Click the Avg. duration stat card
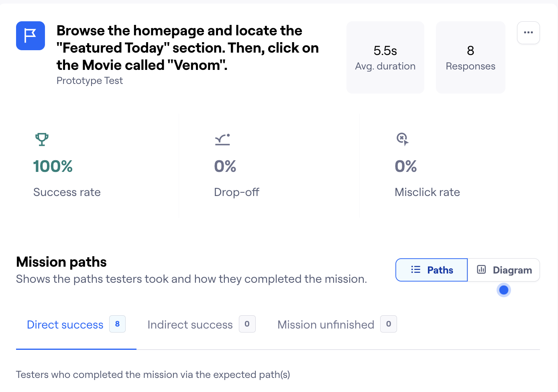This screenshot has height=392, width=558. [385, 57]
